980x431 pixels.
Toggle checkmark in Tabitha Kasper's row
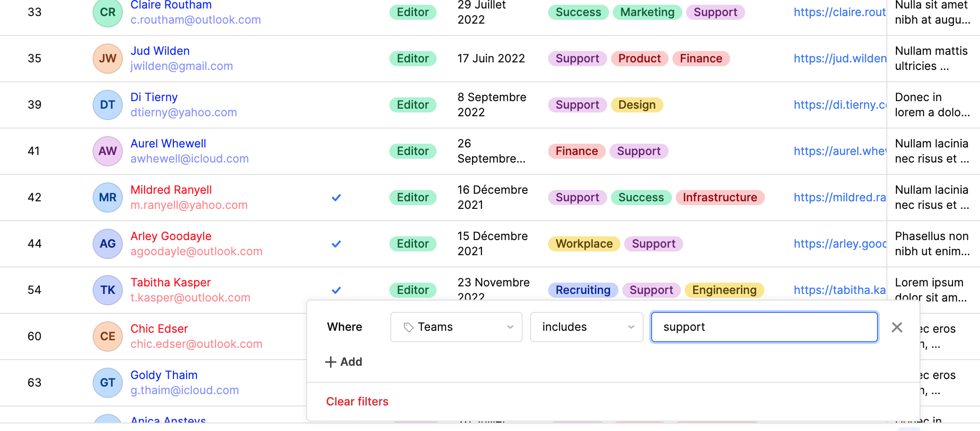pos(336,290)
